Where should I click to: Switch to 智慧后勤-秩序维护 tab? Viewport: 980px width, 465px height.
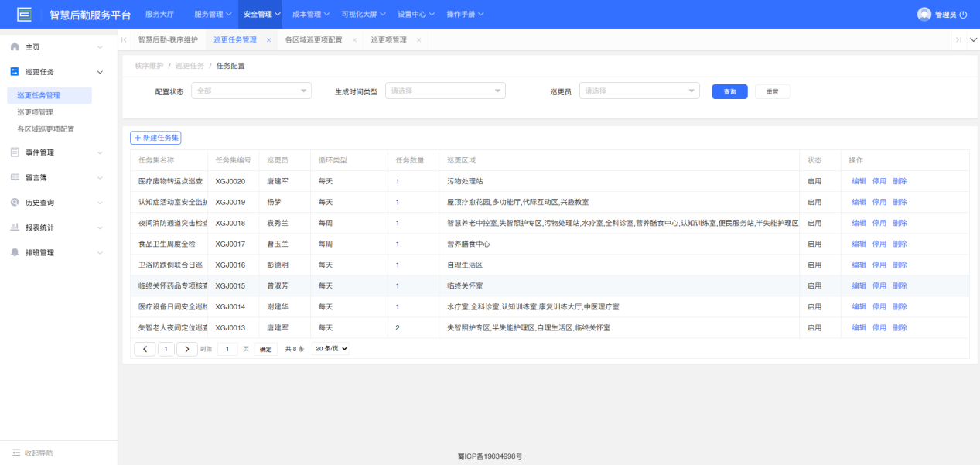[x=168, y=39]
